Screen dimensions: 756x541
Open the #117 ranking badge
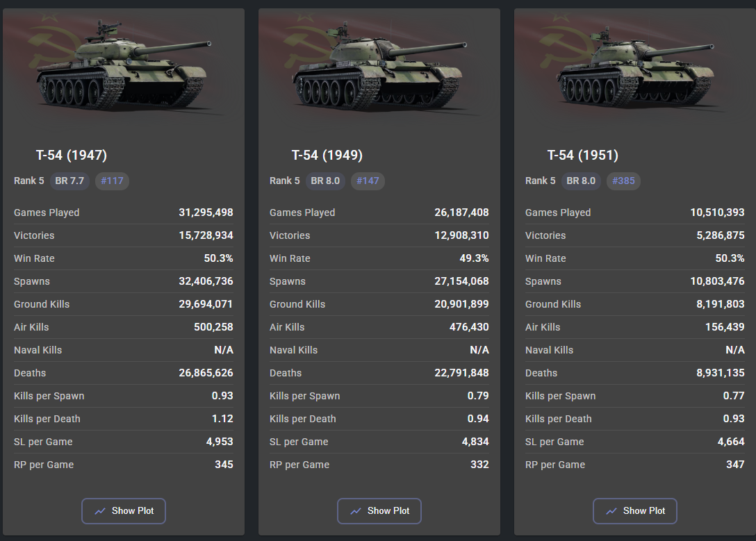112,181
